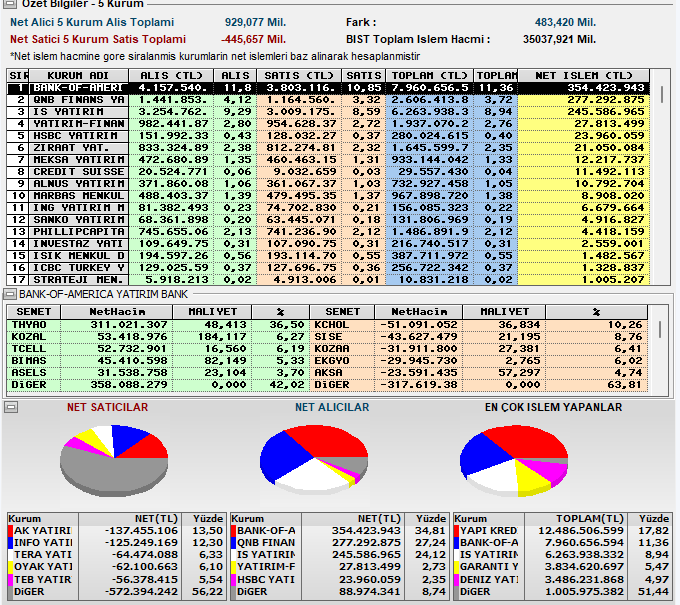
Task: Select the HSBC YATIRIM row
Action: (x=328, y=136)
